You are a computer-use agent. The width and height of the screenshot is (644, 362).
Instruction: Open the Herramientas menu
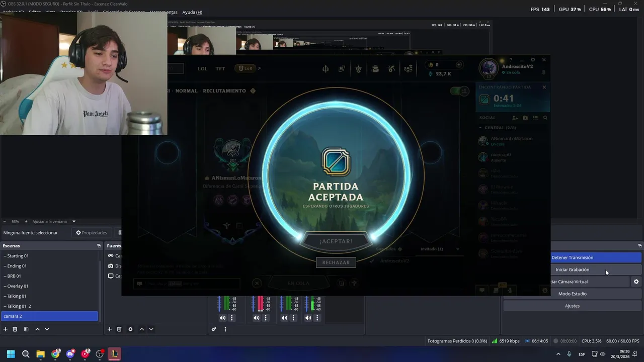(164, 12)
